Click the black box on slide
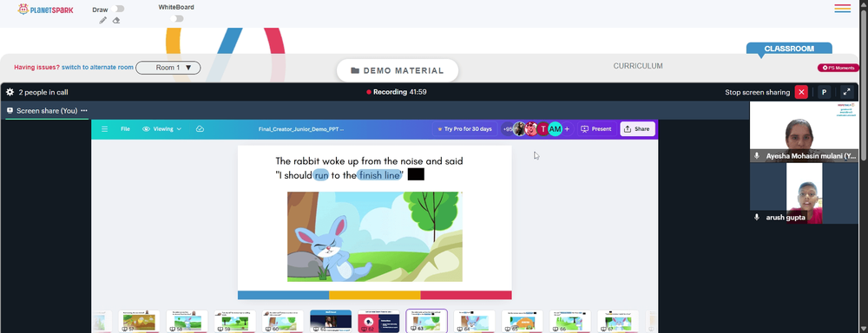The image size is (868, 333). 416,174
